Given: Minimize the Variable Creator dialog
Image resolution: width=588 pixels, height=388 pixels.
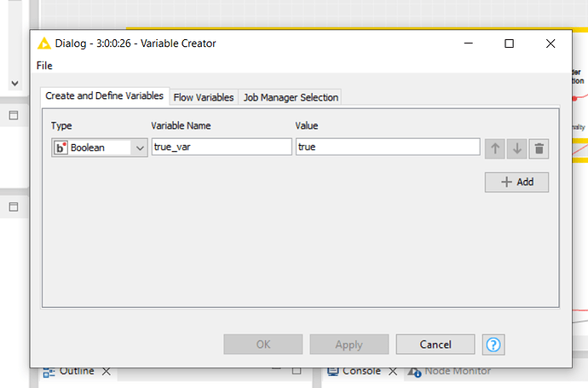Looking at the screenshot, I should (469, 43).
